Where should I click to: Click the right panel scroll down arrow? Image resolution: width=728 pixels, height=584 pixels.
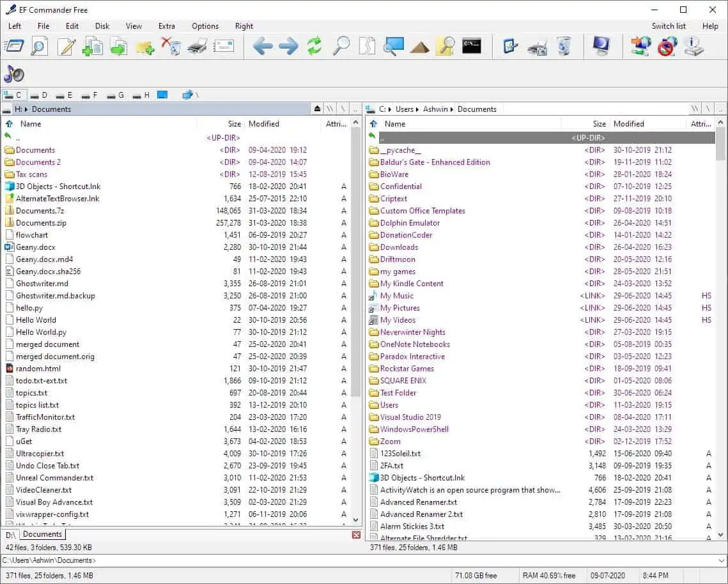click(720, 535)
